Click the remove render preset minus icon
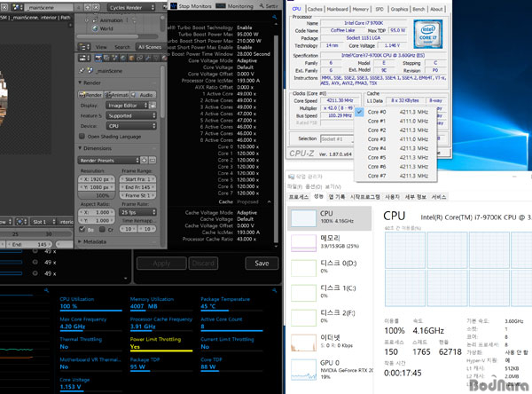The width and height of the screenshot is (532, 394). pos(153,160)
